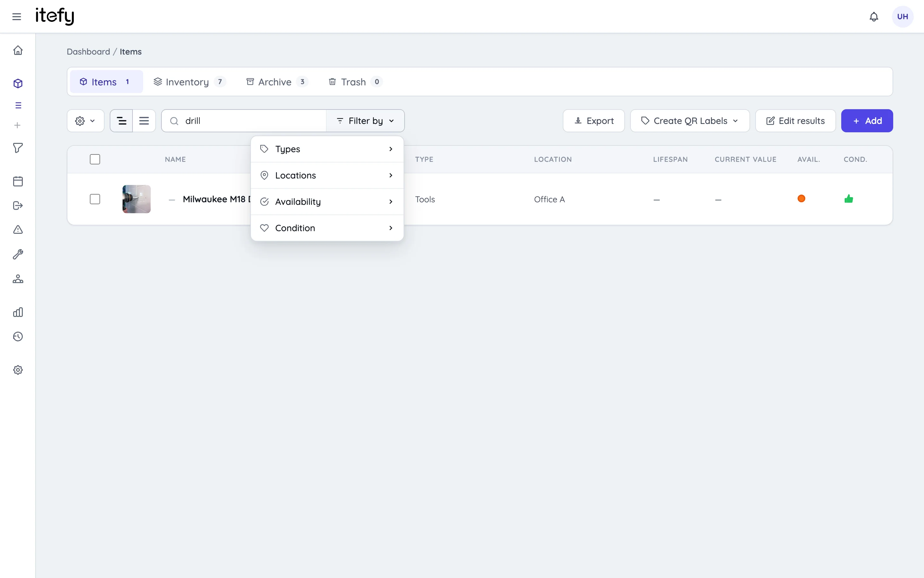Open the settings gear icon in sidebar

[18, 370]
